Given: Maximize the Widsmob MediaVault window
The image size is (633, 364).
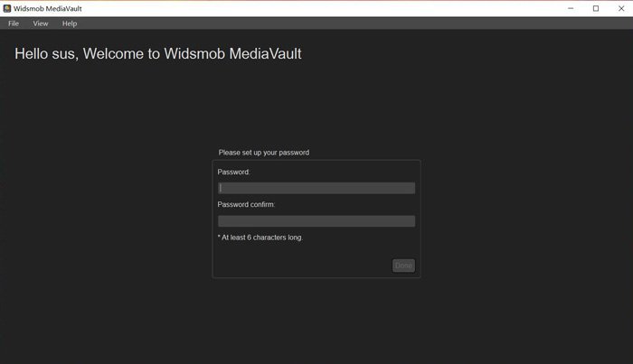Looking at the screenshot, I should (x=596, y=8).
